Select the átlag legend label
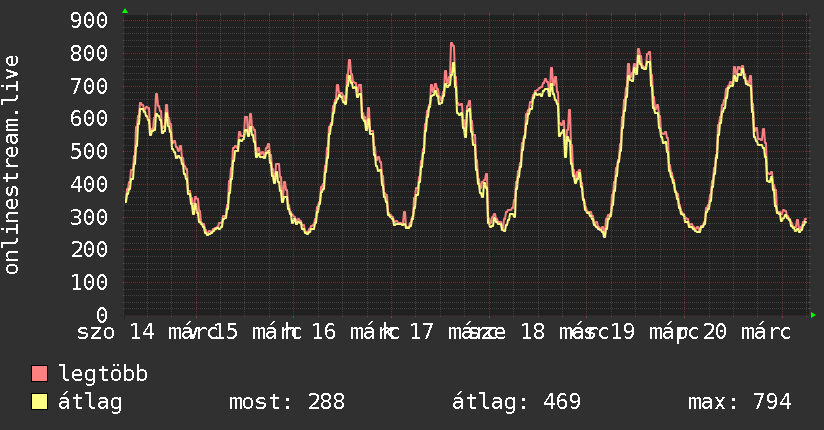824x430 pixels. coord(90,402)
